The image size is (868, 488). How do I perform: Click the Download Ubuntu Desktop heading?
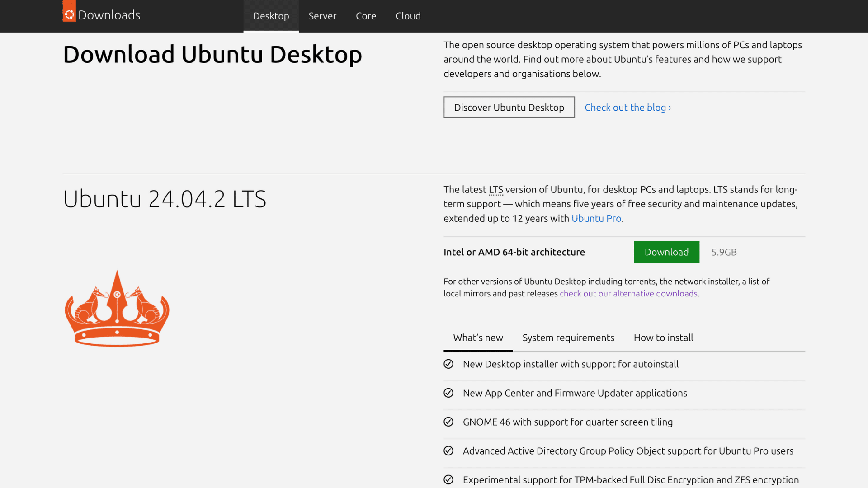pyautogui.click(x=212, y=54)
